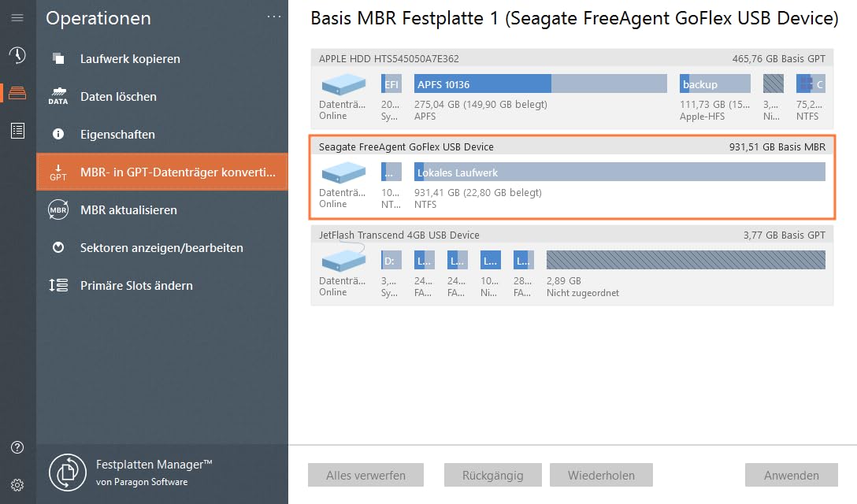Click the 465,76 GB Basis GPT label
Screen dimensions: 857x504
[779, 58]
